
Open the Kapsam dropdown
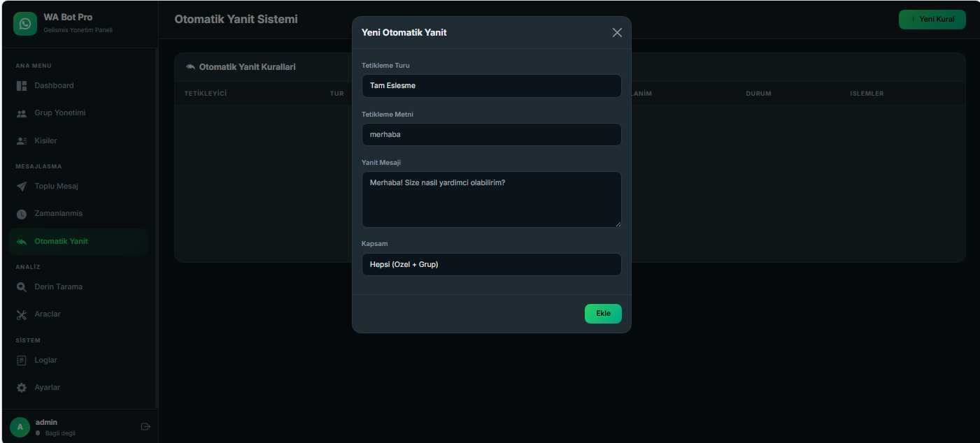[x=491, y=264]
